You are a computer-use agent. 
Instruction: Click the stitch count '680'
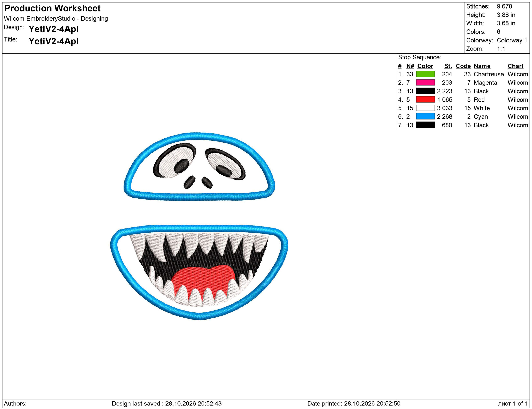(447, 125)
